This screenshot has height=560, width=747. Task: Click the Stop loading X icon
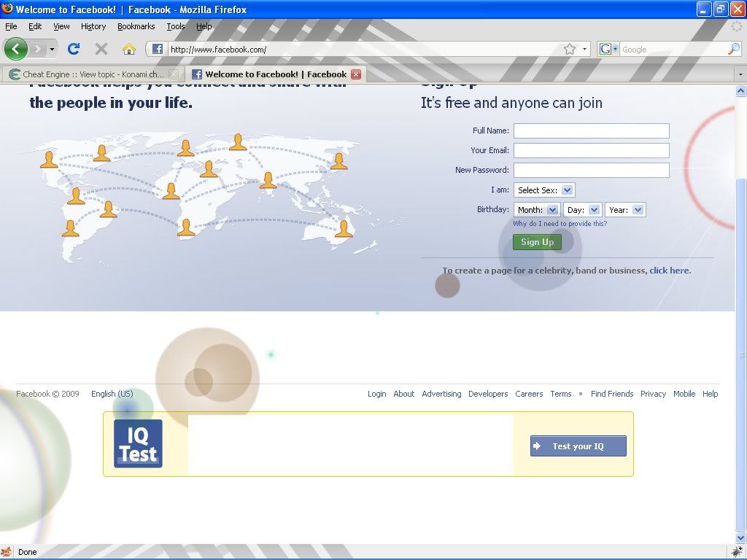point(101,49)
